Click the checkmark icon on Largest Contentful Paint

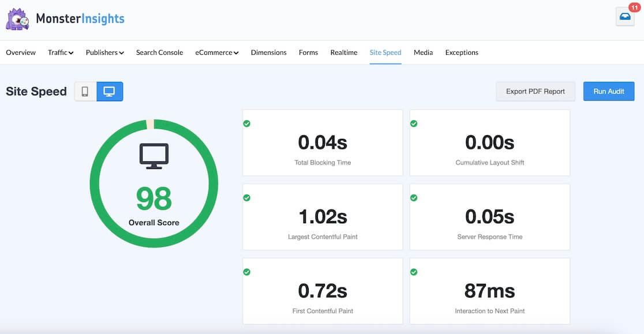pos(247,197)
